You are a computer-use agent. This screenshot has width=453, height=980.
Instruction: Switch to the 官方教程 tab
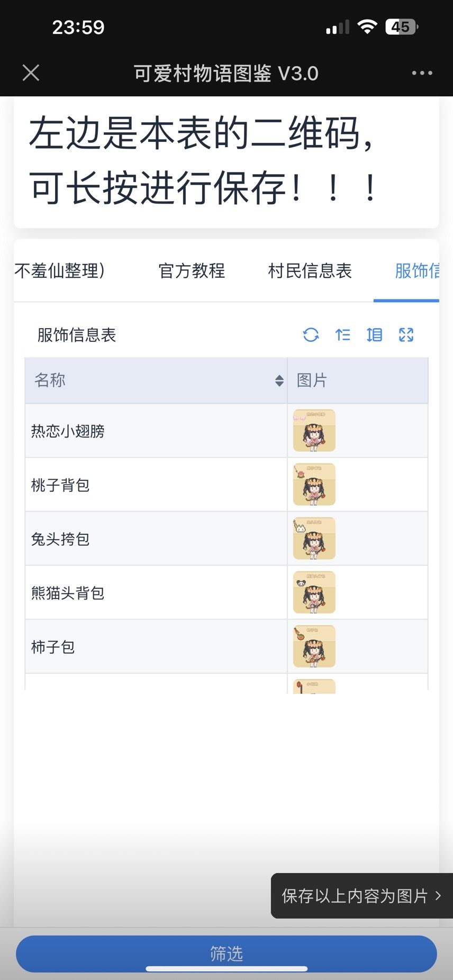pyautogui.click(x=192, y=271)
